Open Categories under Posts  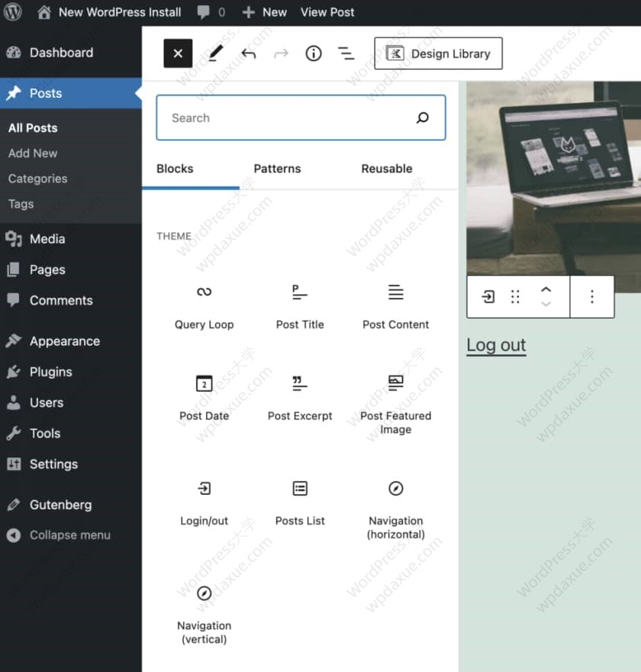click(x=37, y=178)
